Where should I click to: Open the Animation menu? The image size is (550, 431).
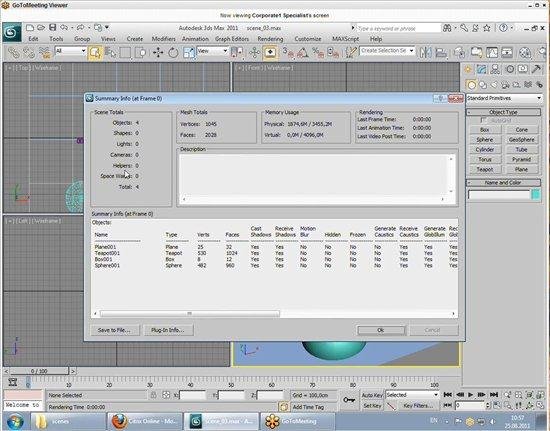pyautogui.click(x=195, y=39)
